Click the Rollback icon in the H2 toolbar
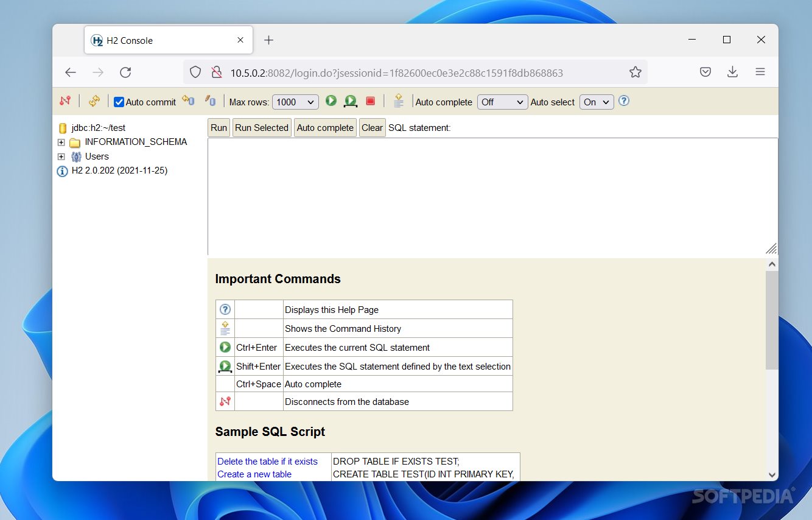Screen dimensions: 812x520 click(x=210, y=101)
